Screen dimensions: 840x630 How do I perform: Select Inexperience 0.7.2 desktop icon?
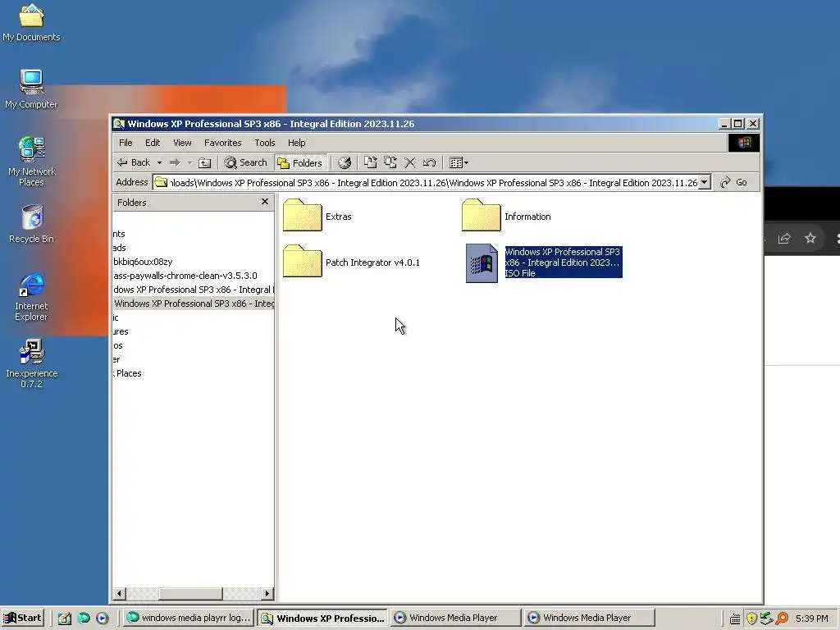[32, 363]
